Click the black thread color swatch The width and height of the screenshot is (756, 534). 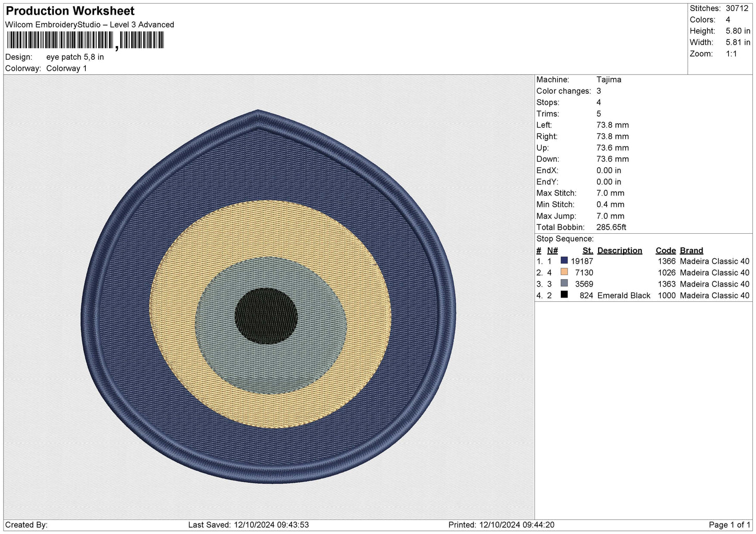(564, 294)
